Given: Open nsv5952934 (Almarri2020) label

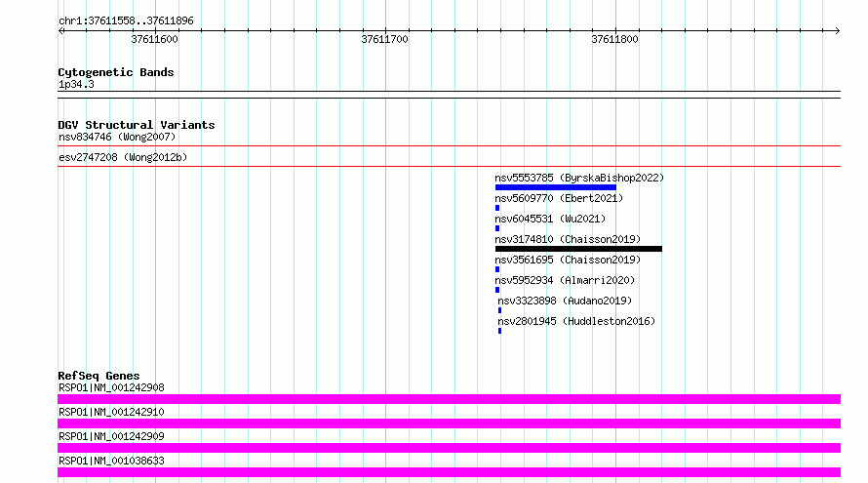Looking at the screenshot, I should point(565,280).
